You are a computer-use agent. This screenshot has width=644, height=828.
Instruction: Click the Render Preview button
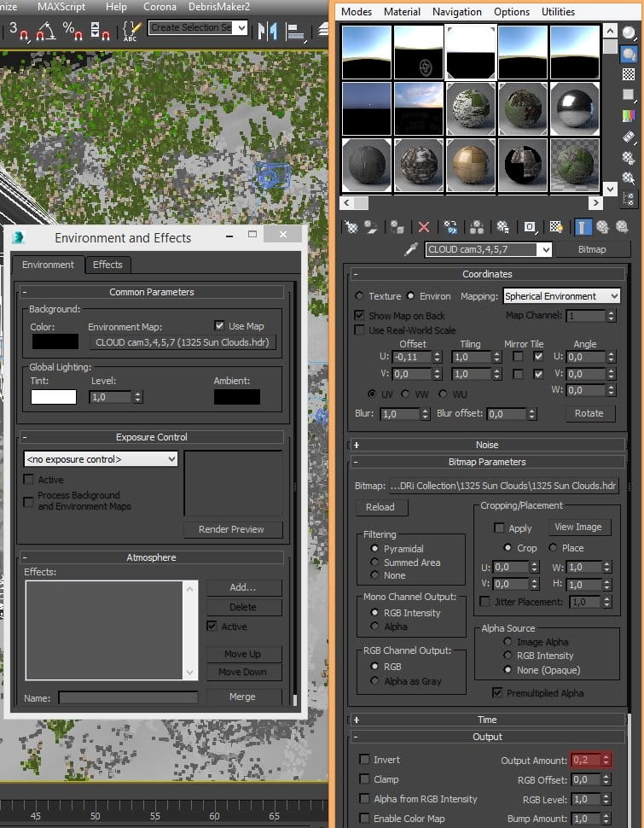pos(233,529)
